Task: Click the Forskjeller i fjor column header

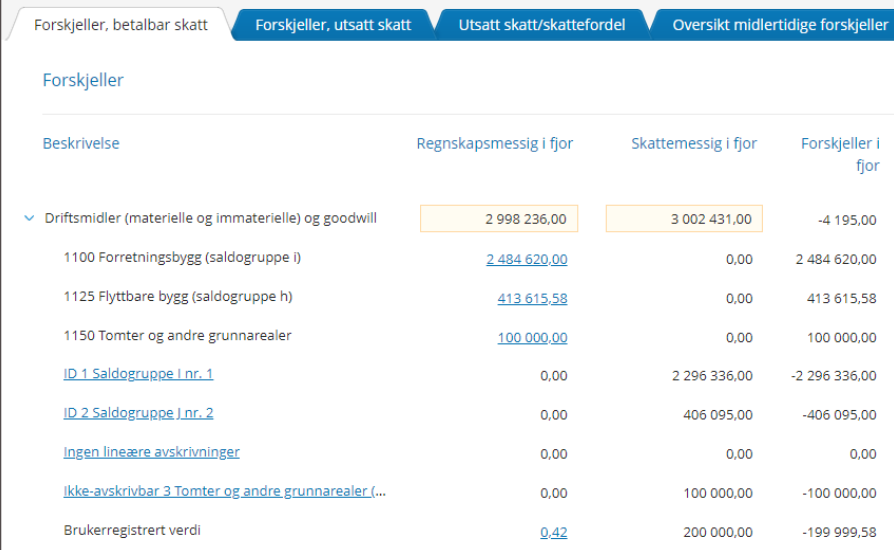Action: 840,154
